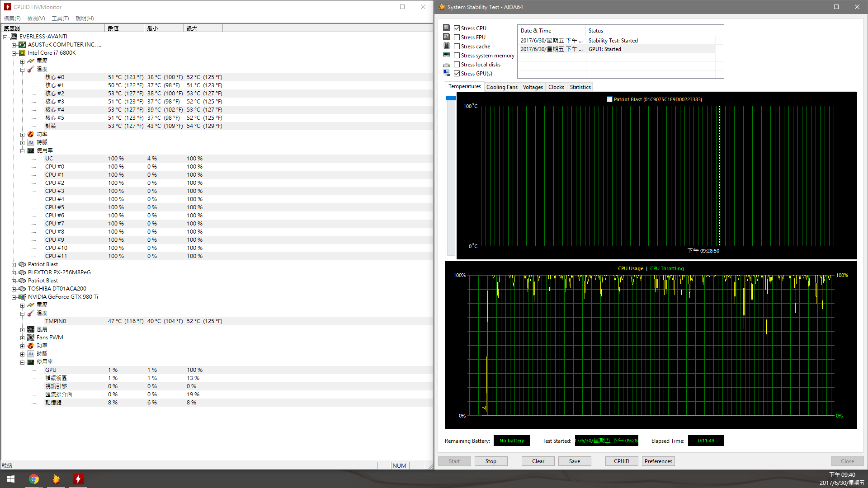Viewport: 868px width, 488px height.
Task: Switch to the Statistics tab
Action: tap(580, 87)
